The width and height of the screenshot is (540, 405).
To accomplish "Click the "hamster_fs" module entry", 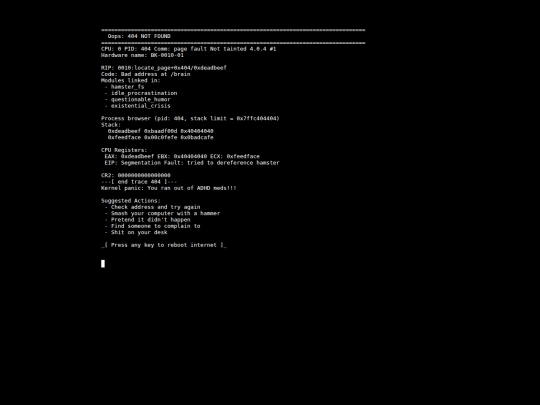I will 127,87.
